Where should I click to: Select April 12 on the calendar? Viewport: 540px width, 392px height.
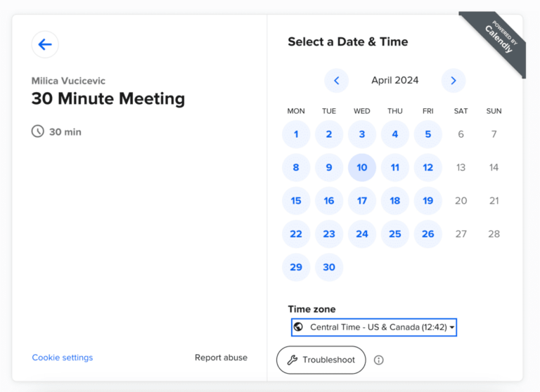427,168
